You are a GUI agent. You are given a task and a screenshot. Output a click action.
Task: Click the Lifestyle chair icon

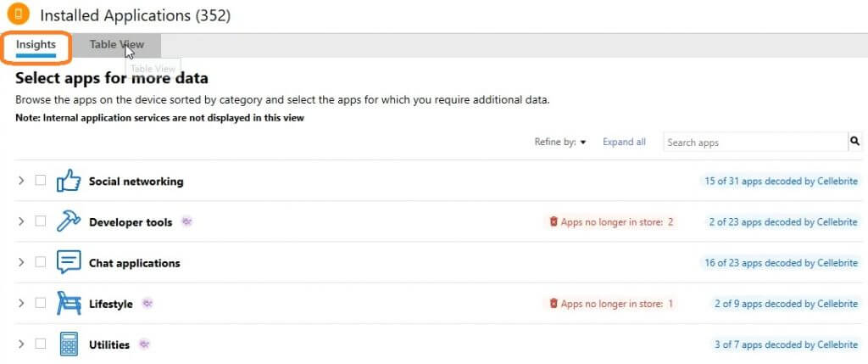[x=68, y=303]
